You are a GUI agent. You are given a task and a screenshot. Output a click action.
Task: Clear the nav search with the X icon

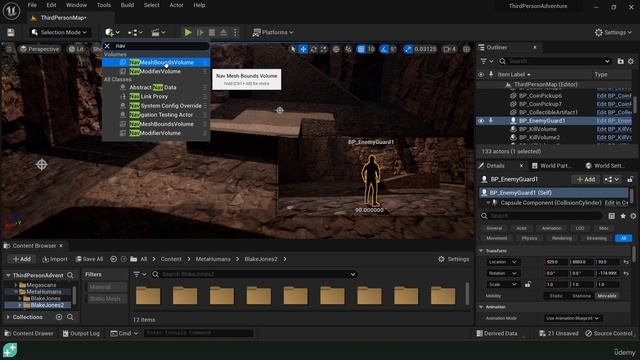coord(107,46)
